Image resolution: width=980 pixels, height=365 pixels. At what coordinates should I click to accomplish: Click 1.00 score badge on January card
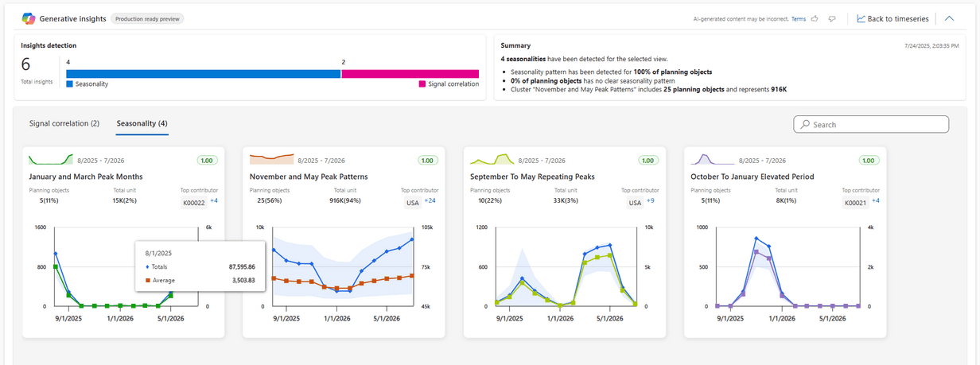coord(207,160)
